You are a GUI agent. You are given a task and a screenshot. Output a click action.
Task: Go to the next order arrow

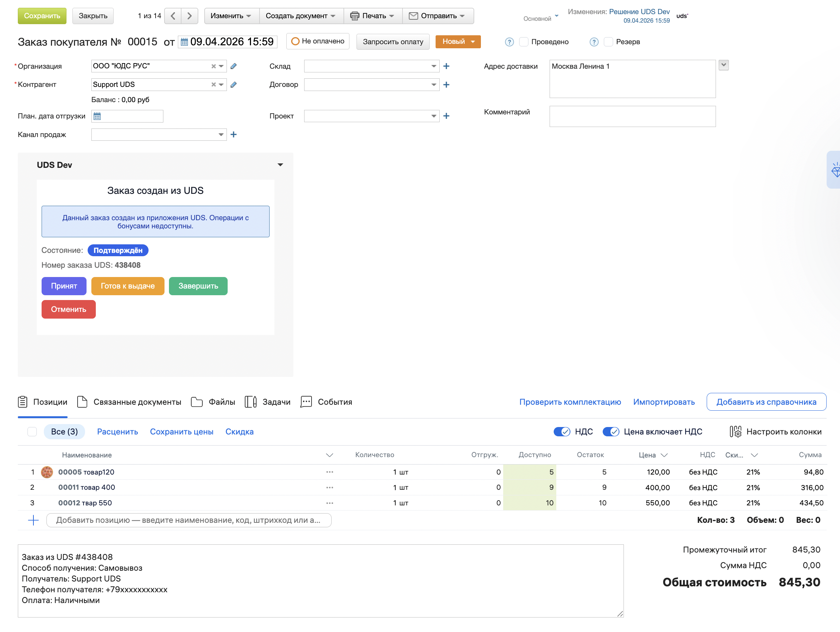coord(189,16)
